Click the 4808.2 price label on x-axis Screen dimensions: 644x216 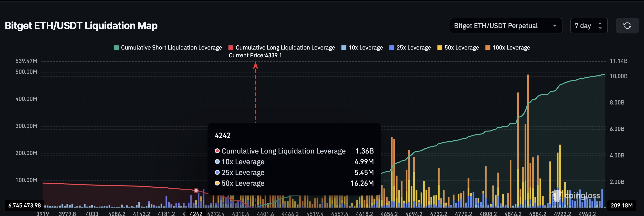tap(488, 214)
